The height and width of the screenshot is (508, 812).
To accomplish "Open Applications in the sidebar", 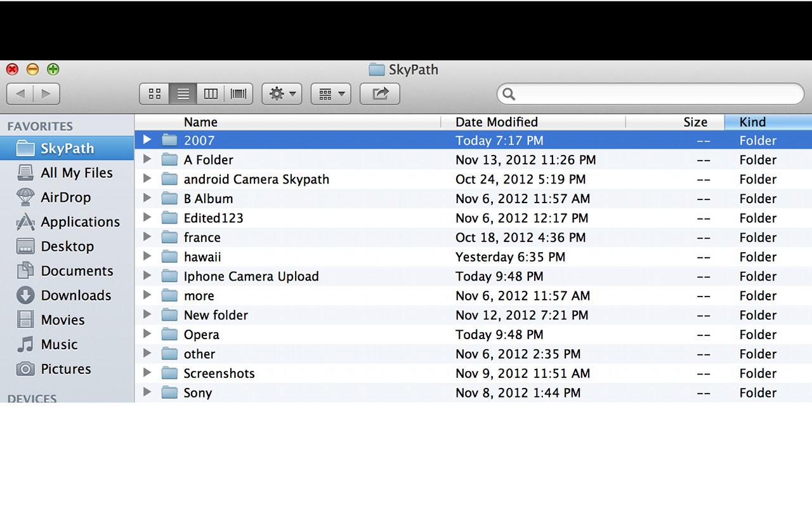I will click(x=80, y=222).
